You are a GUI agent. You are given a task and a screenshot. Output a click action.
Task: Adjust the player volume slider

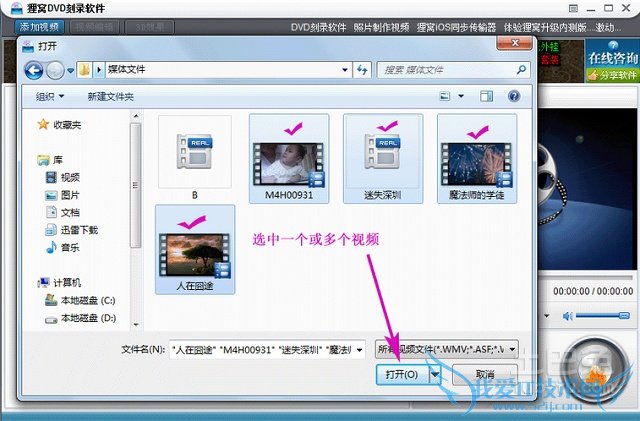602,315
